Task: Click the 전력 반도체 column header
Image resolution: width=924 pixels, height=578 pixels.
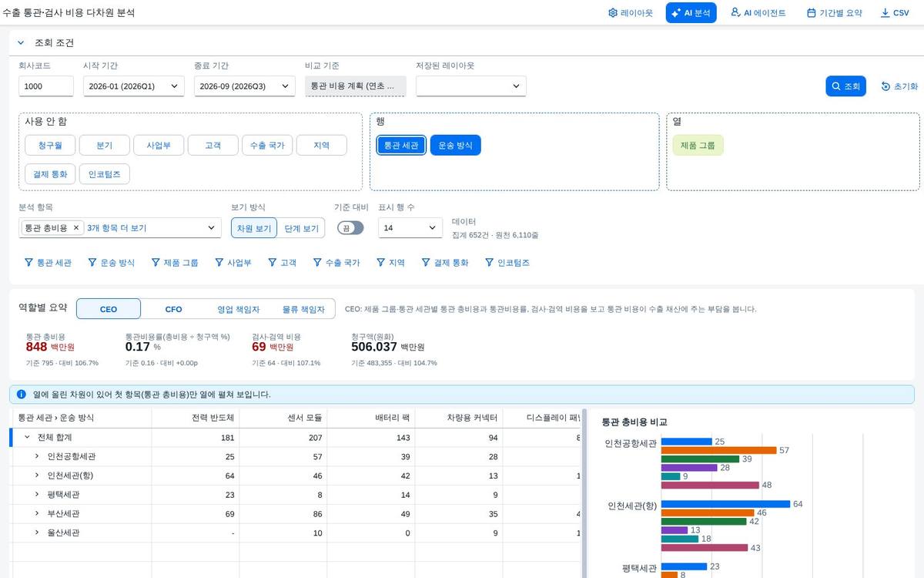Action: click(196, 418)
